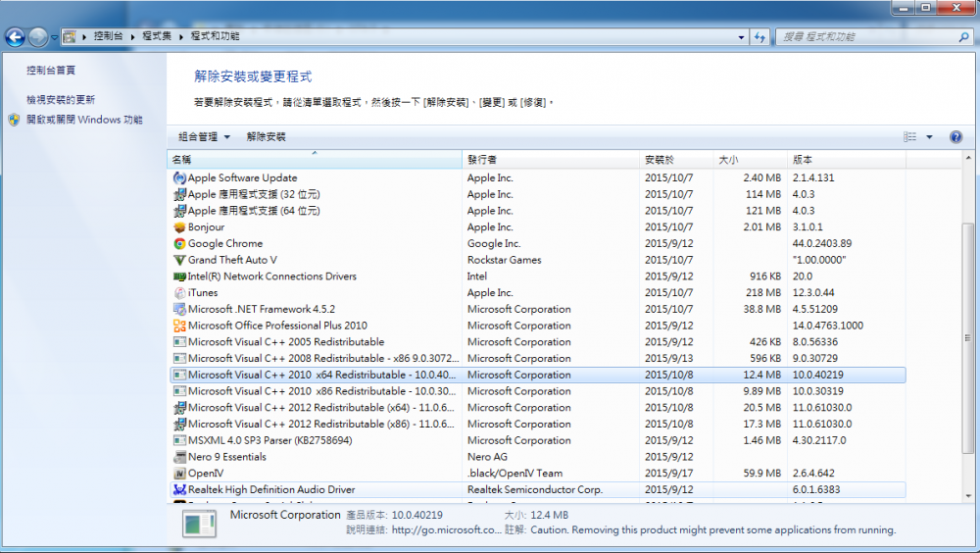Click the refresh button beside address bar
The height and width of the screenshot is (553, 980).
coord(759,37)
